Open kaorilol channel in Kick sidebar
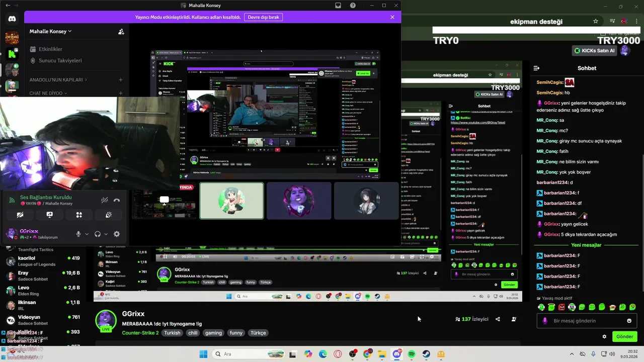This screenshot has height=362, width=644. click(42, 261)
